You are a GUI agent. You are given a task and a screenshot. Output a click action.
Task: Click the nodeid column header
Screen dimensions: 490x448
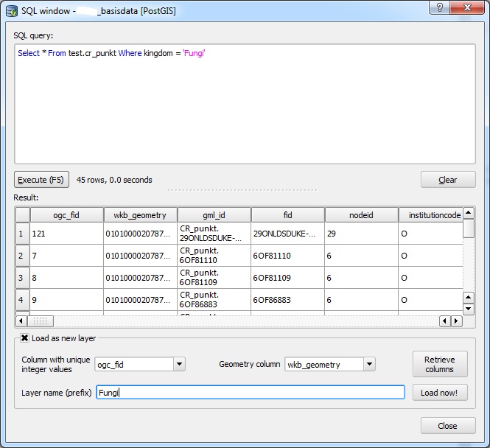coord(362,215)
